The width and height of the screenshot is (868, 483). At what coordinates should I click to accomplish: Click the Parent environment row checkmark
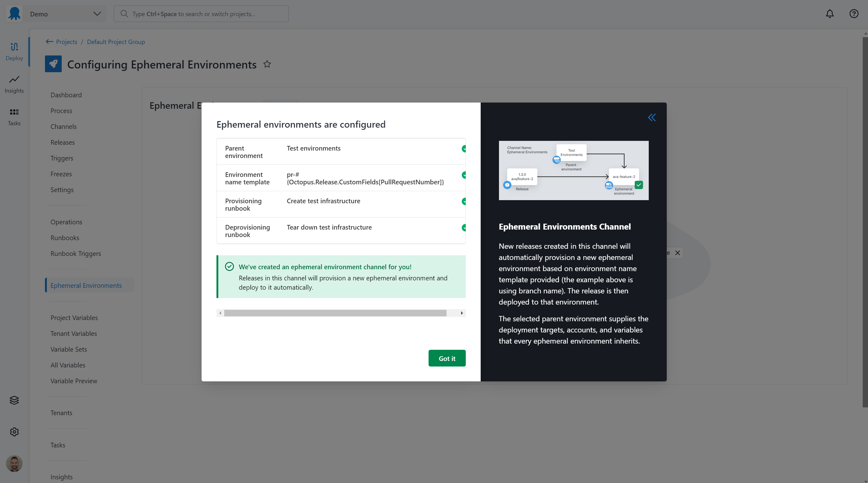click(x=464, y=149)
